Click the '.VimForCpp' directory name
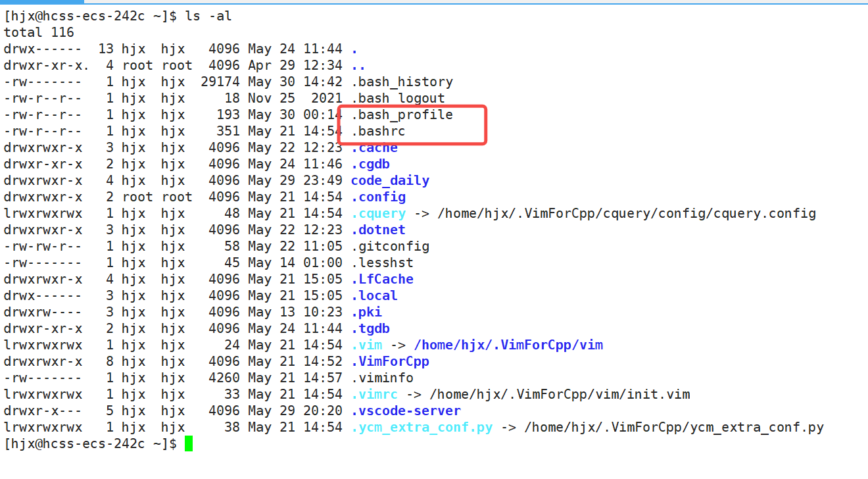The height and width of the screenshot is (479, 868). pos(390,362)
